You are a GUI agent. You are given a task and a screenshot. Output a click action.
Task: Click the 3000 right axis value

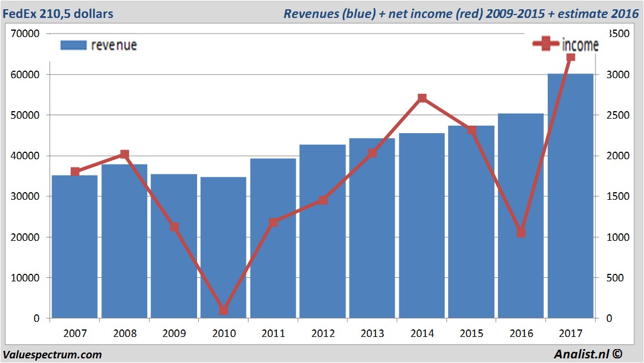tap(618, 74)
